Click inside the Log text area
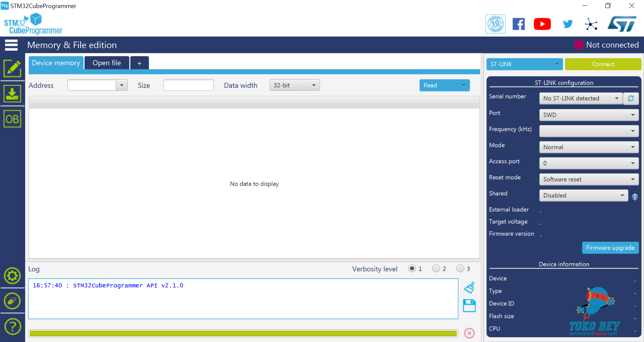This screenshot has height=342, width=644. tap(243, 299)
